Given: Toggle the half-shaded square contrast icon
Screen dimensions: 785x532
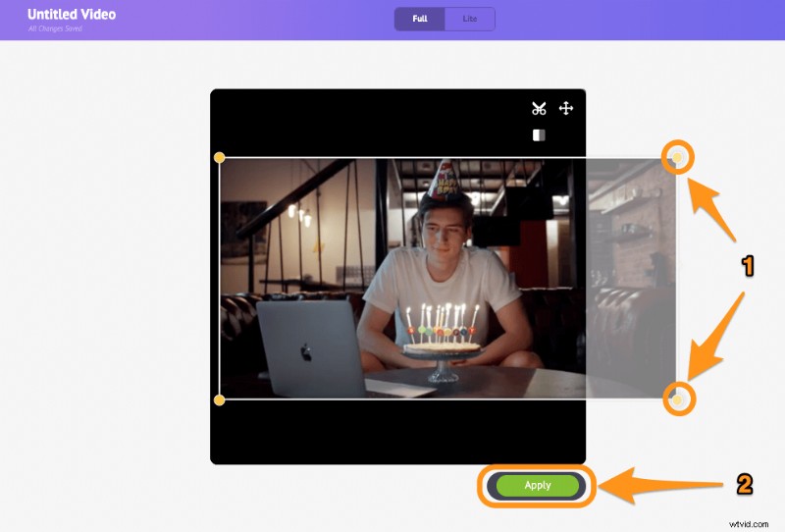Looking at the screenshot, I should pyautogui.click(x=539, y=135).
